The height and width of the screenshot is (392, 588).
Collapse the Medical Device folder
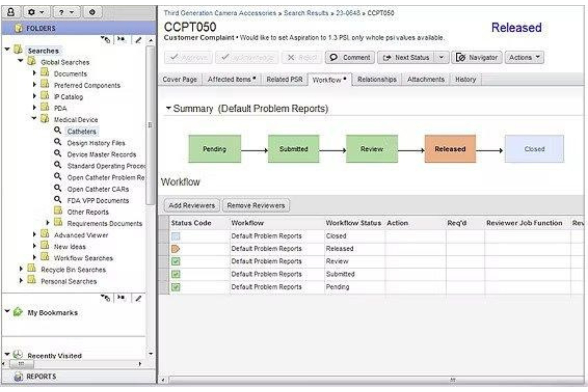point(34,119)
